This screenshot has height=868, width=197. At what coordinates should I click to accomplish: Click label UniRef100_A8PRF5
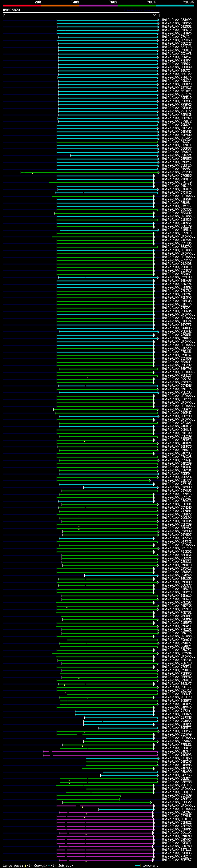[x=177, y=440]
